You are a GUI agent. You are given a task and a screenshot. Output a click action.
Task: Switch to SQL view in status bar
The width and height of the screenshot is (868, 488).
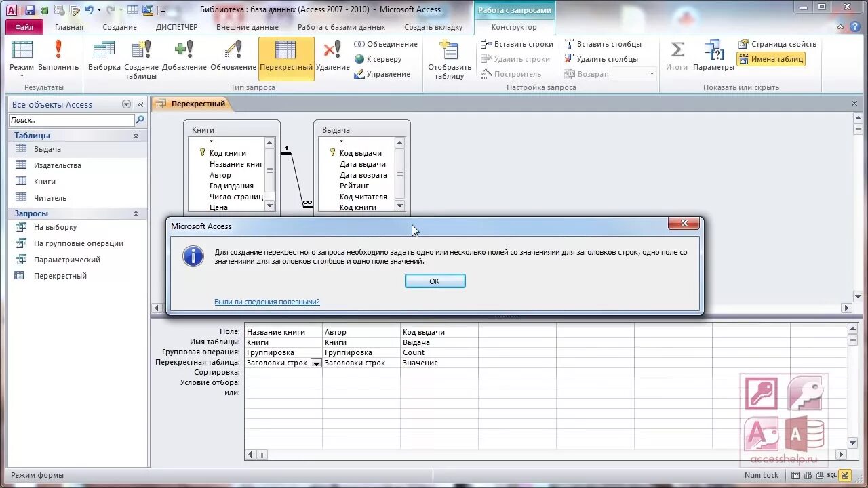[x=831, y=475]
